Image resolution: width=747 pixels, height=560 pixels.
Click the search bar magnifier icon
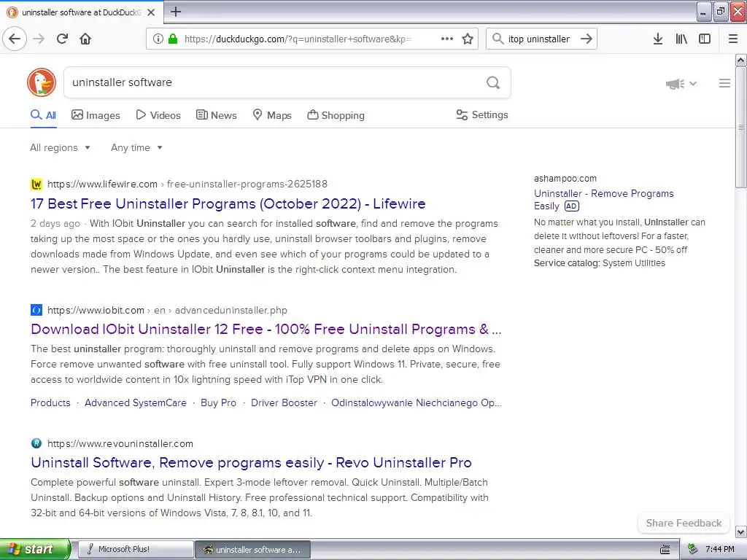coord(498,39)
